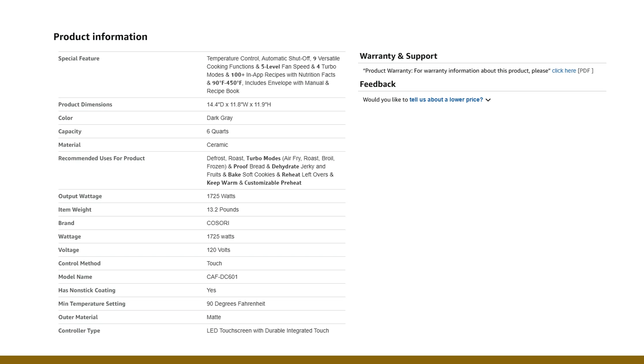
Task: Click the Product Dimensions value text
Action: tap(238, 105)
